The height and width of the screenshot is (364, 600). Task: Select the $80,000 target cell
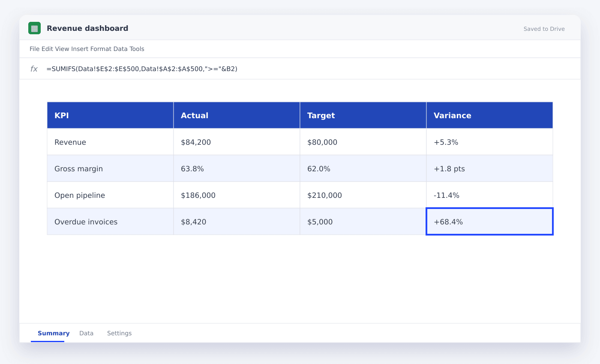click(363, 142)
